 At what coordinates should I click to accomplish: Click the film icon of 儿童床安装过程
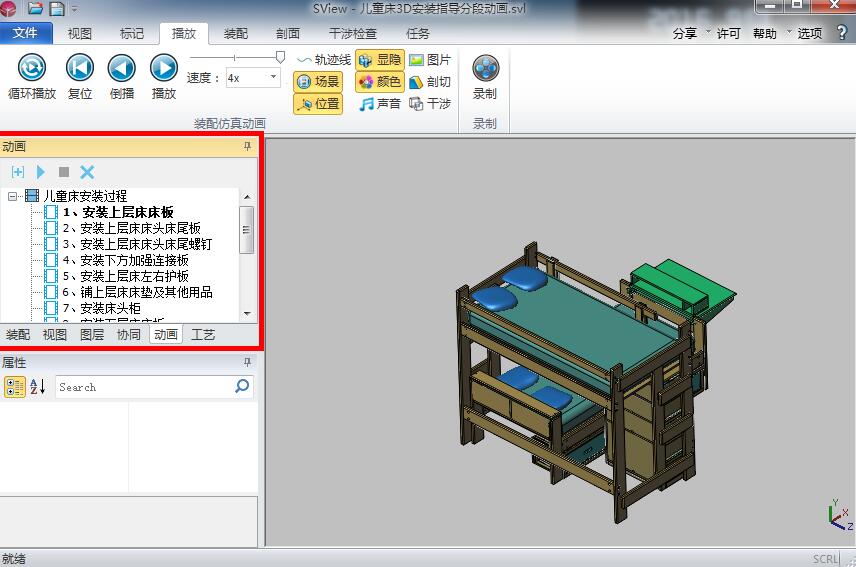[32, 195]
